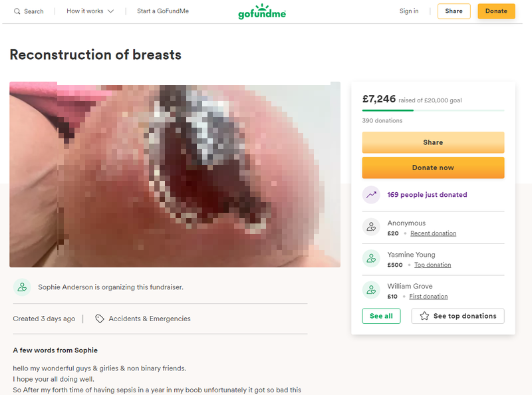532x395 pixels.
Task: Click the large Donate now button
Action: pos(433,168)
